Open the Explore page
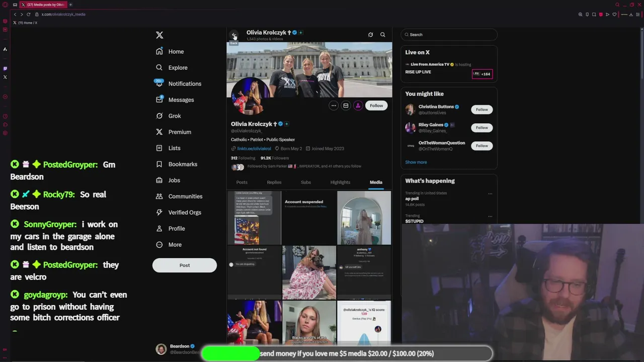The image size is (644, 362). (x=172, y=67)
